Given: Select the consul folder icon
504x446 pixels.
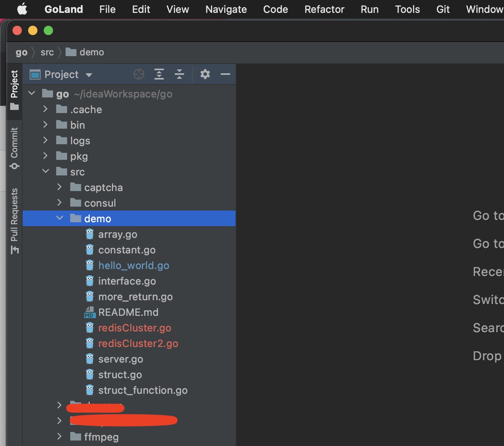Looking at the screenshot, I should tap(76, 202).
